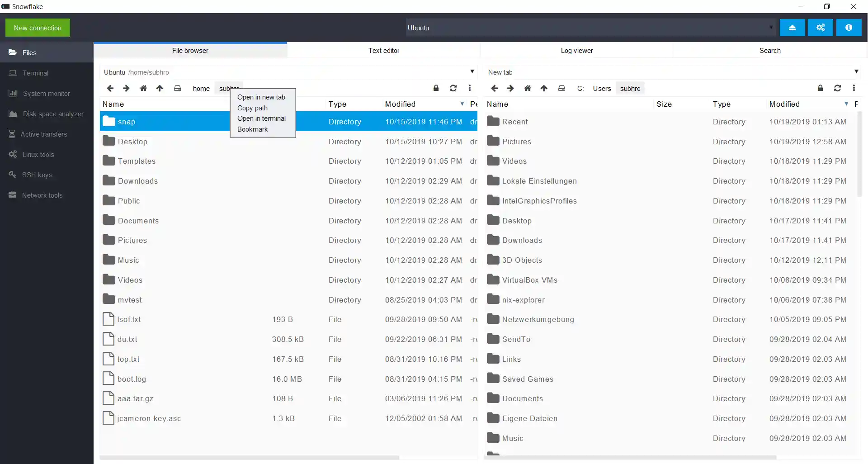The image size is (868, 464).
Task: Expand the left pane path dropdown
Action: [472, 71]
